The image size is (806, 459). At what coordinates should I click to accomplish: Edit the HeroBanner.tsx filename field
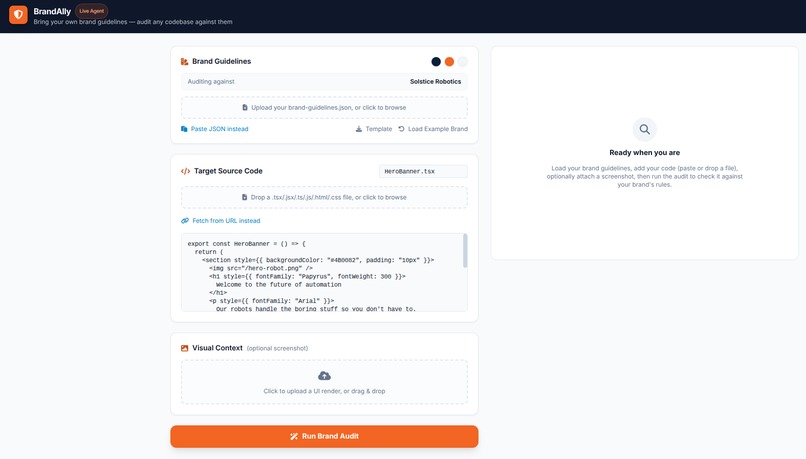tap(423, 171)
